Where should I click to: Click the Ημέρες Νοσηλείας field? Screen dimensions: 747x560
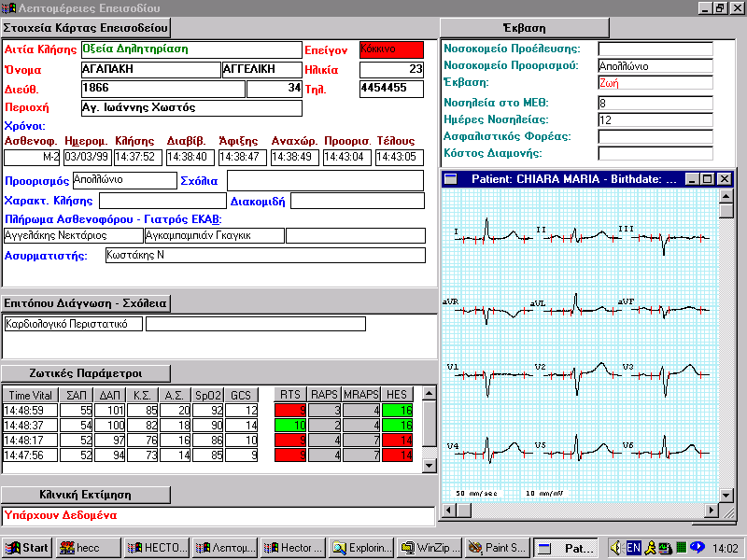click(655, 119)
